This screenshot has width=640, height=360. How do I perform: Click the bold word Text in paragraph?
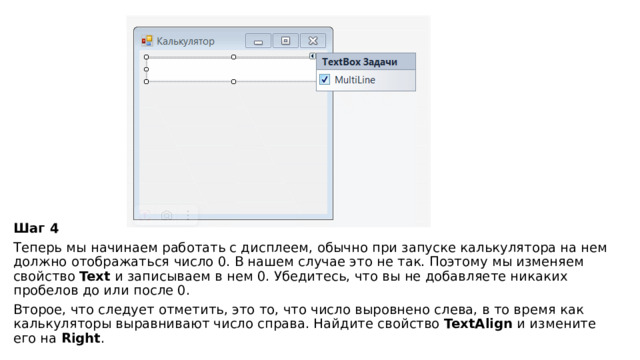pos(95,276)
